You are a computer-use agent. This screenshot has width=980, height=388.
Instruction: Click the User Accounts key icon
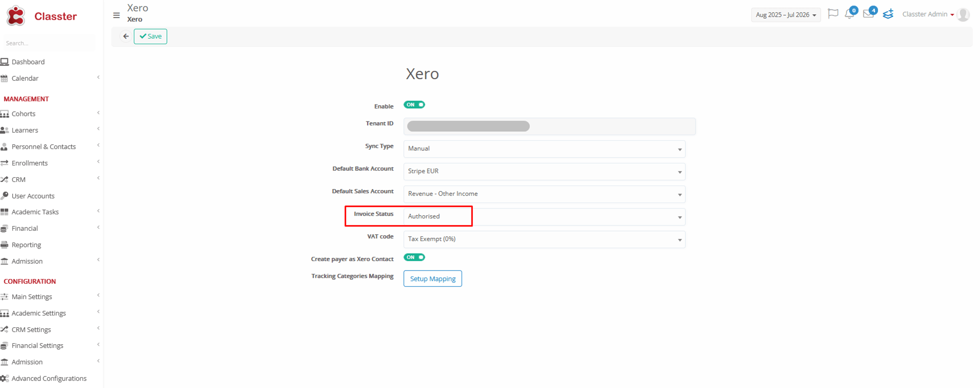pyautogui.click(x=5, y=196)
